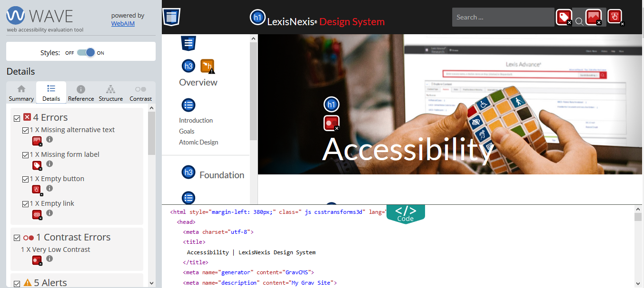
Task: Click missing form label icon near search
Action: (565, 18)
